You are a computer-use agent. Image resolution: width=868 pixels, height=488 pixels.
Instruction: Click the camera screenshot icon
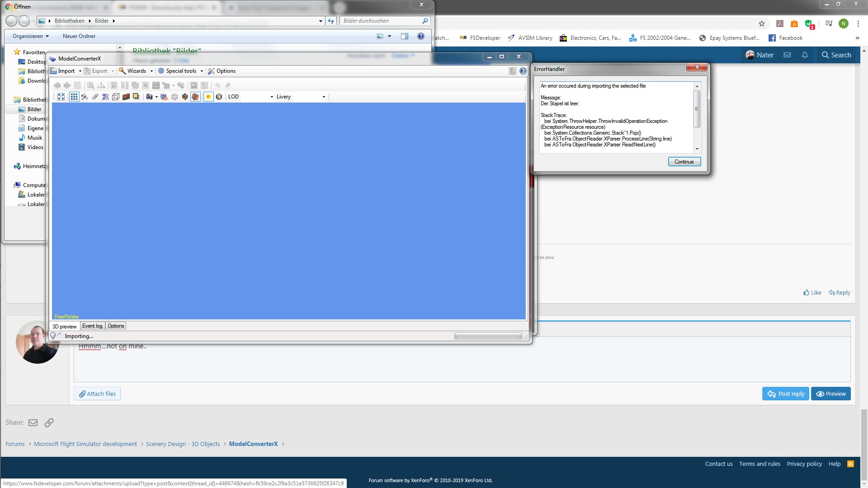[149, 97]
